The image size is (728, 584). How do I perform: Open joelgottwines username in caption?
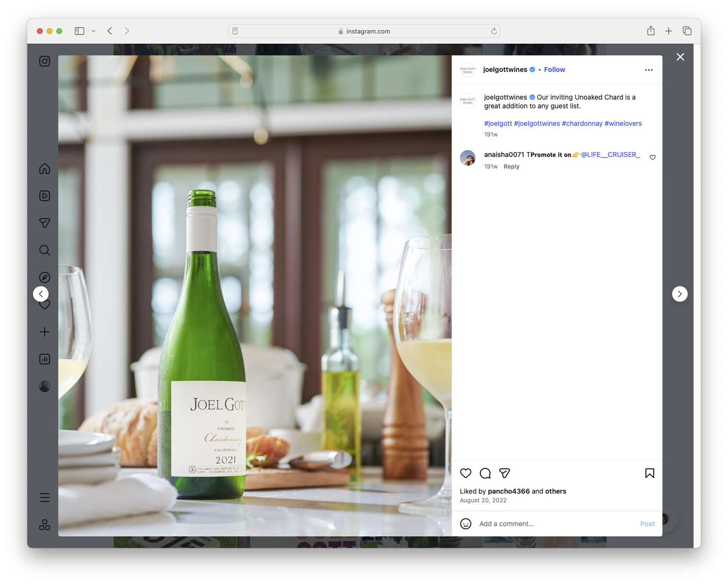pos(506,97)
